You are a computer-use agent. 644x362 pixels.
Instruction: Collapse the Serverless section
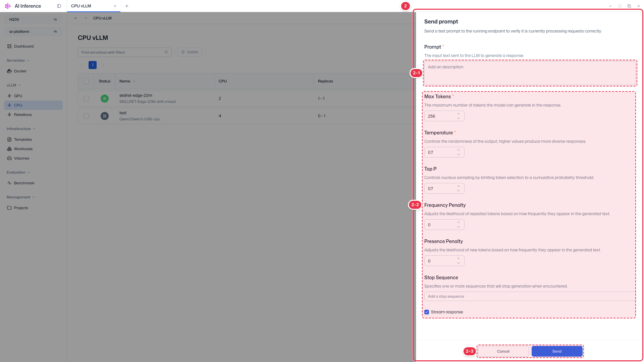18,60
